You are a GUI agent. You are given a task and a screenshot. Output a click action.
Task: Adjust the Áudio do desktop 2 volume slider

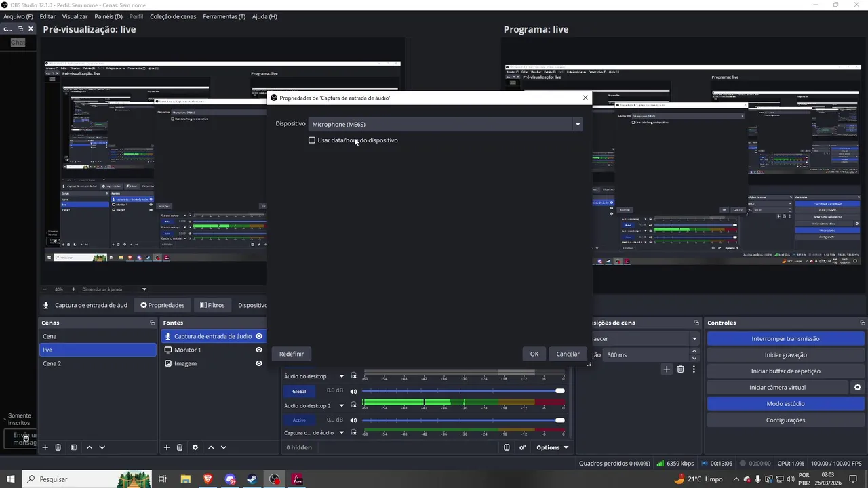click(463, 420)
